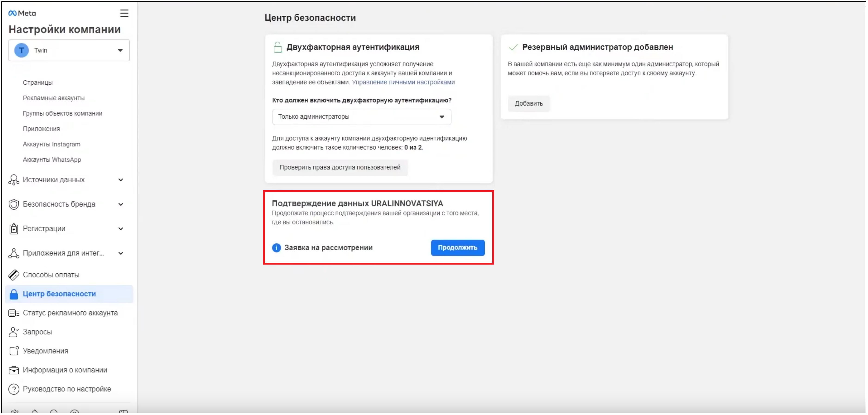Click the blue info icon by Заявка на рассмотрении
868x415 pixels.
pyautogui.click(x=276, y=248)
